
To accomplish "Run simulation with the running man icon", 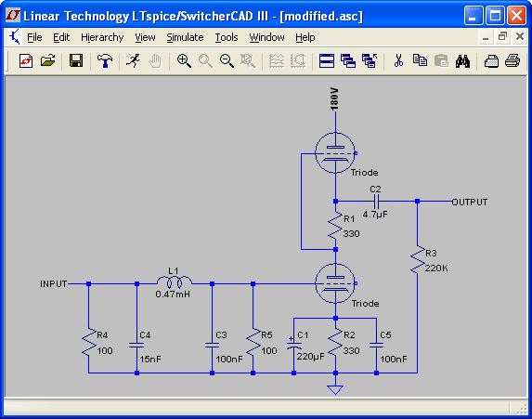I will point(133,61).
